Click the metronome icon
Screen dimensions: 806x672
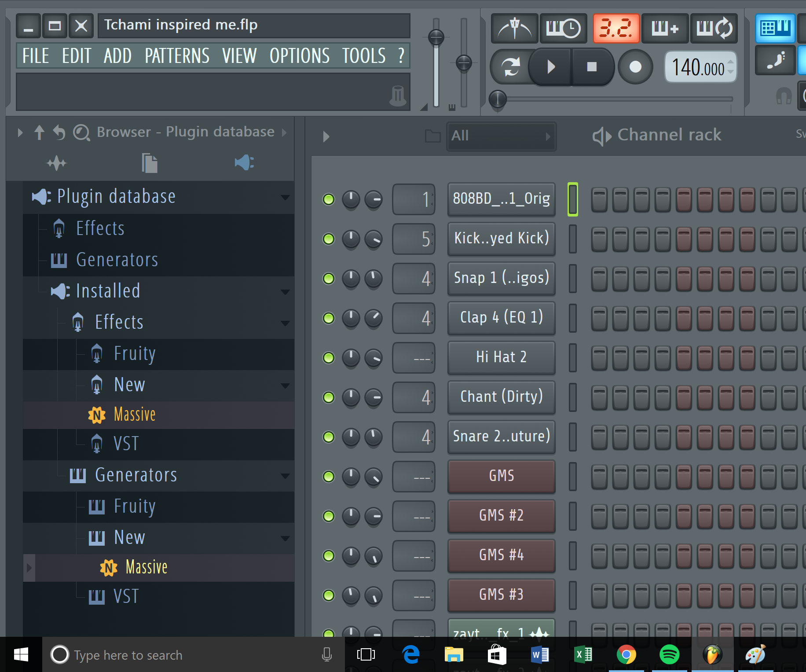(514, 29)
